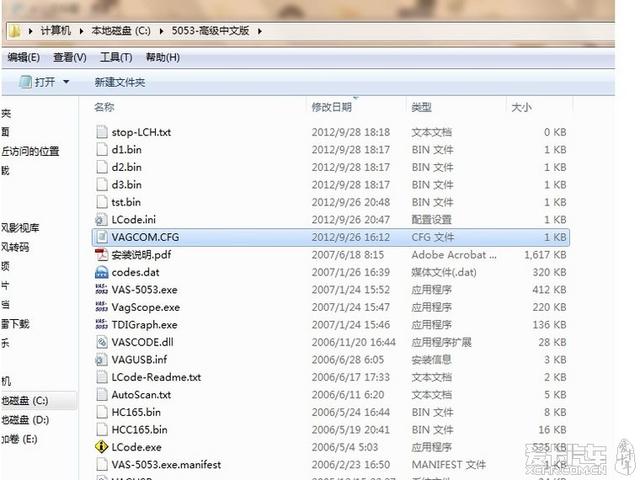Click file name VAS-5053.exe
Viewport: 640px width, 480px height.
[x=144, y=290]
